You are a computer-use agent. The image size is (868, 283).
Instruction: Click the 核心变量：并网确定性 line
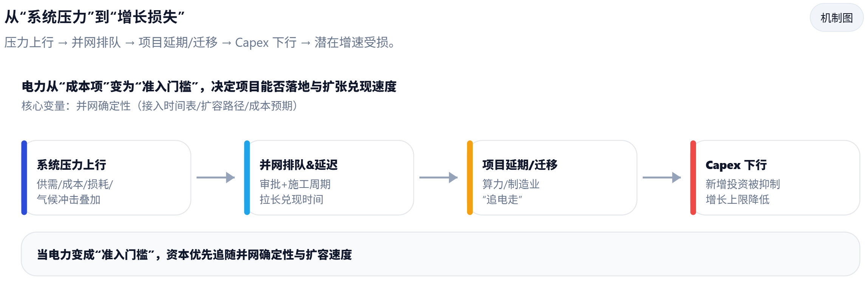[159, 106]
